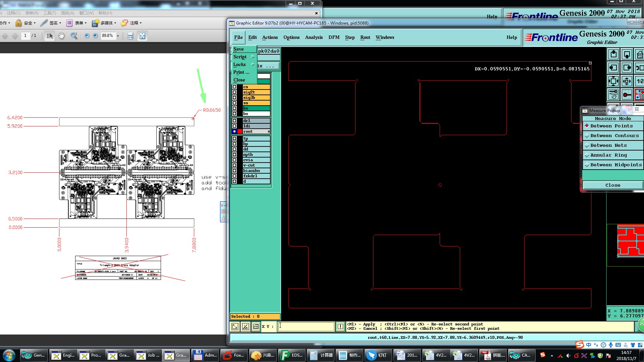Viewport: 644px width, 362px height.
Task: Click the snap-to-grid pad icon
Action: [x=627, y=95]
